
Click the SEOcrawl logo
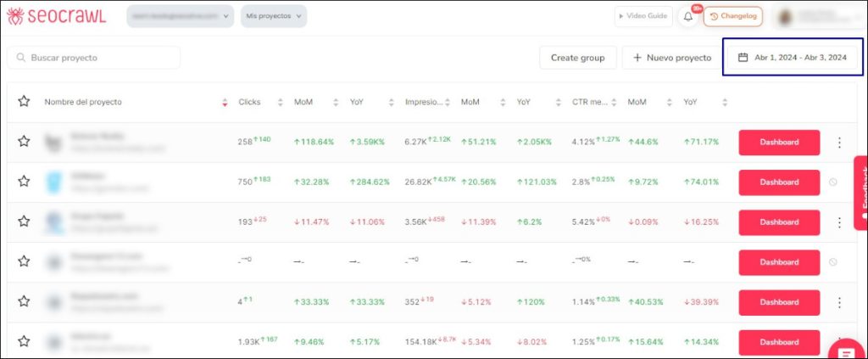coord(56,16)
